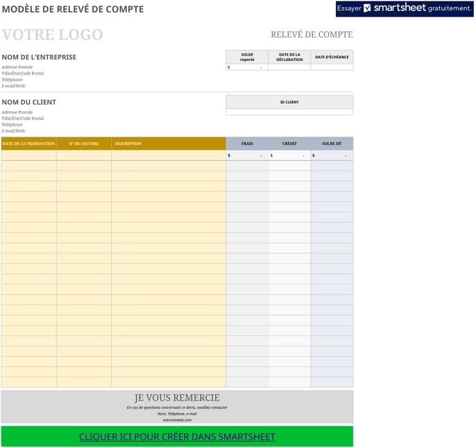Click the smartsheet checkmark logo icon
This screenshot has width=476, height=448.
(x=367, y=8)
